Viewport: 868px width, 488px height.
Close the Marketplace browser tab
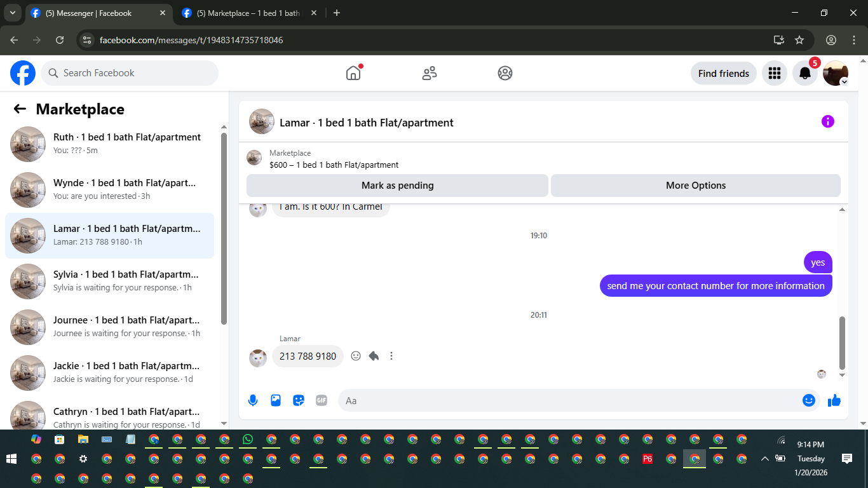coord(314,13)
